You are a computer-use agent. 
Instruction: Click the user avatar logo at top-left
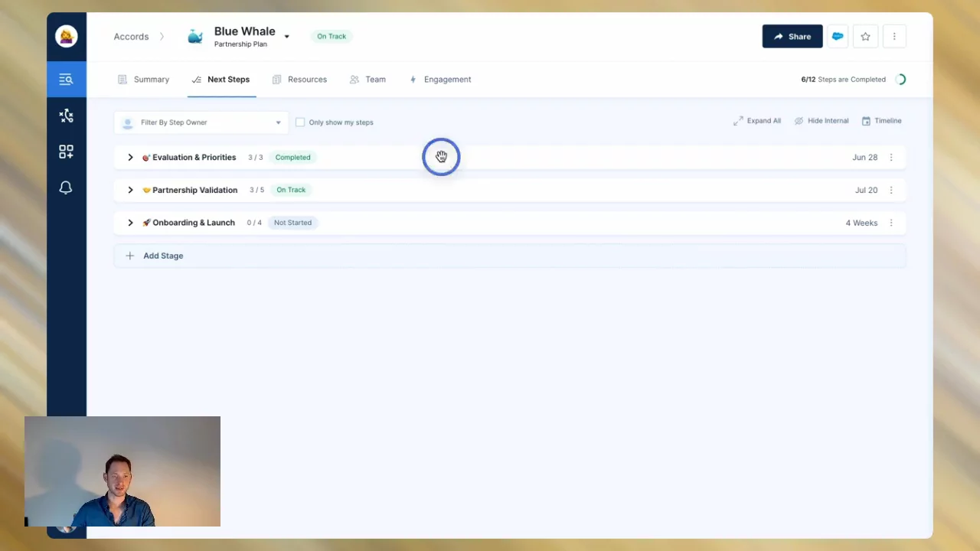pos(66,36)
